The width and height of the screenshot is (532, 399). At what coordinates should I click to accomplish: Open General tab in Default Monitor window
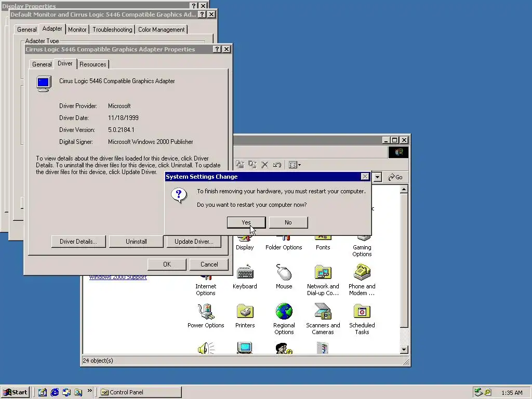click(26, 30)
